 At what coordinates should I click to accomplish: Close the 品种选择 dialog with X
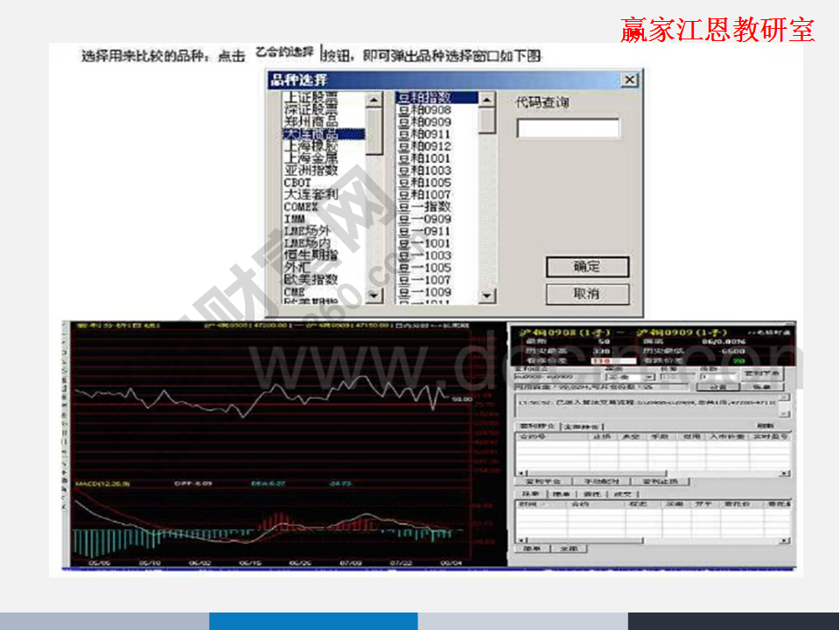click(x=629, y=80)
